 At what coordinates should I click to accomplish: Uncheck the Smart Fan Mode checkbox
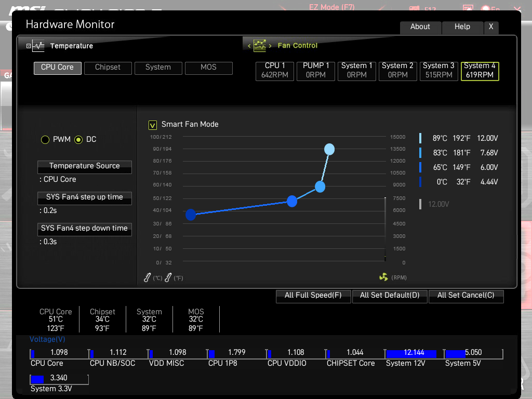tap(153, 125)
